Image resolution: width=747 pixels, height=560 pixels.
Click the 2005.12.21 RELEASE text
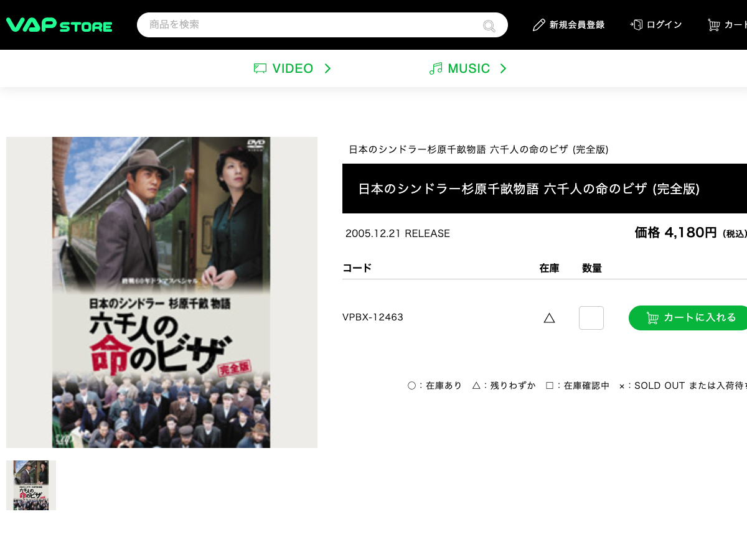pyautogui.click(x=398, y=233)
